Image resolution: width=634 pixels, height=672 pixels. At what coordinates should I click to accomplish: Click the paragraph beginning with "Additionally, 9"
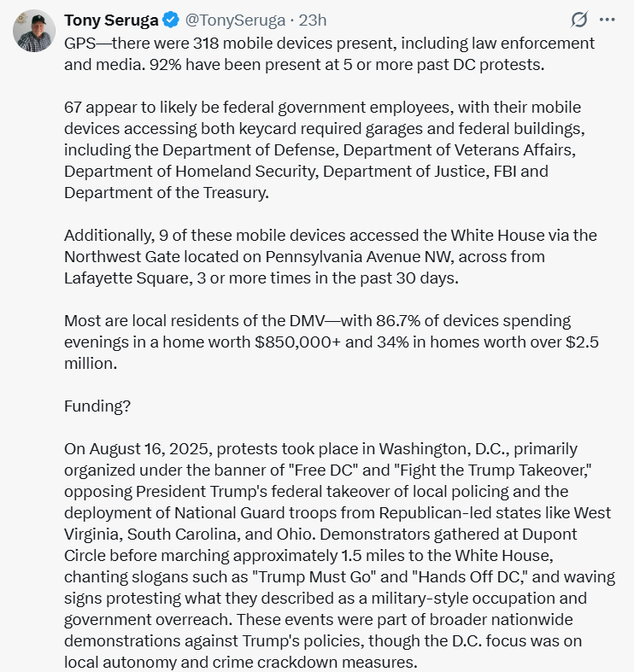click(329, 257)
